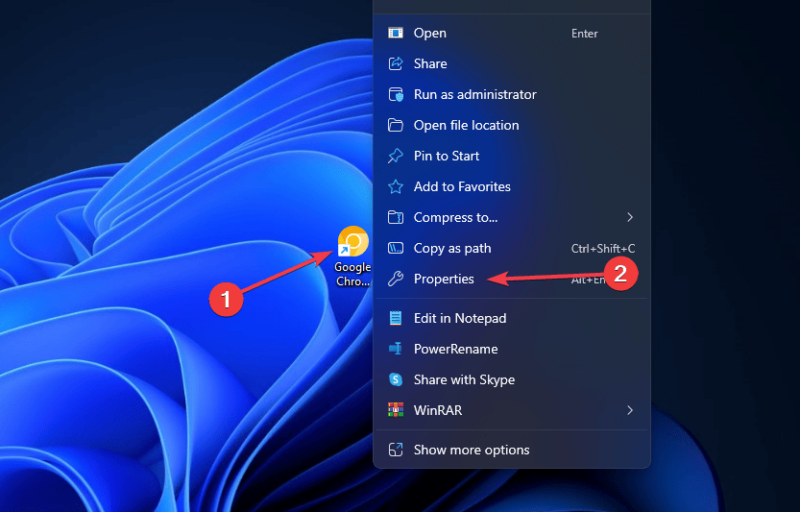This screenshot has height=512, width=800.
Task: Click the Pin to Start pin icon
Action: pyautogui.click(x=395, y=156)
